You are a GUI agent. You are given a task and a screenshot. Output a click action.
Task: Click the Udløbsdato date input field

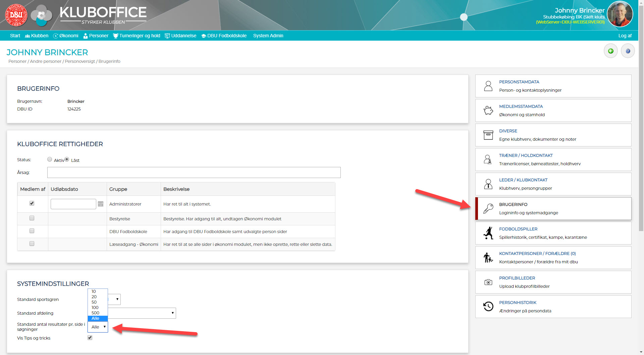pyautogui.click(x=73, y=204)
